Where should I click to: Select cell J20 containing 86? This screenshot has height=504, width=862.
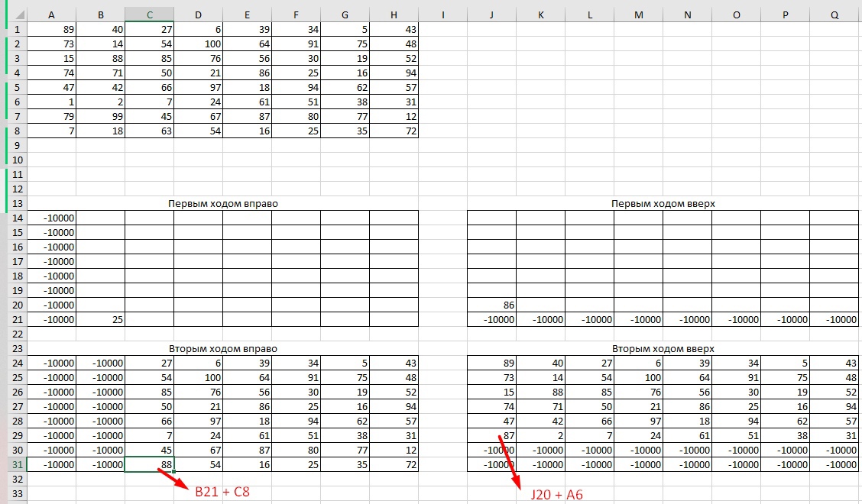(x=491, y=305)
